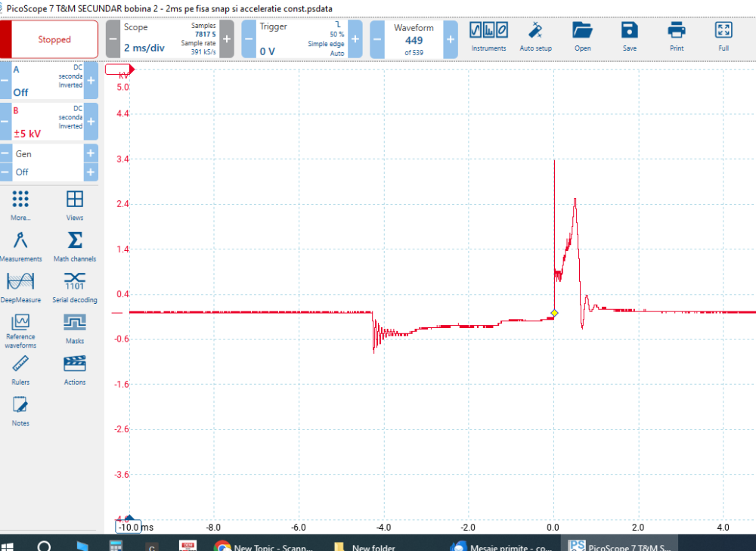Select the DeepMeasure tool
Viewport: 756px width, 551px height.
click(20, 287)
